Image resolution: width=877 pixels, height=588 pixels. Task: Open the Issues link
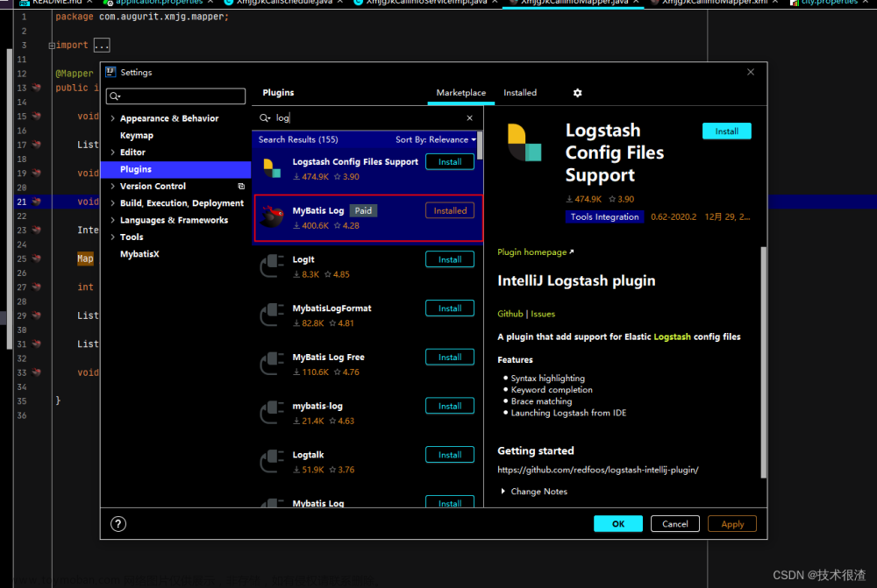point(543,314)
